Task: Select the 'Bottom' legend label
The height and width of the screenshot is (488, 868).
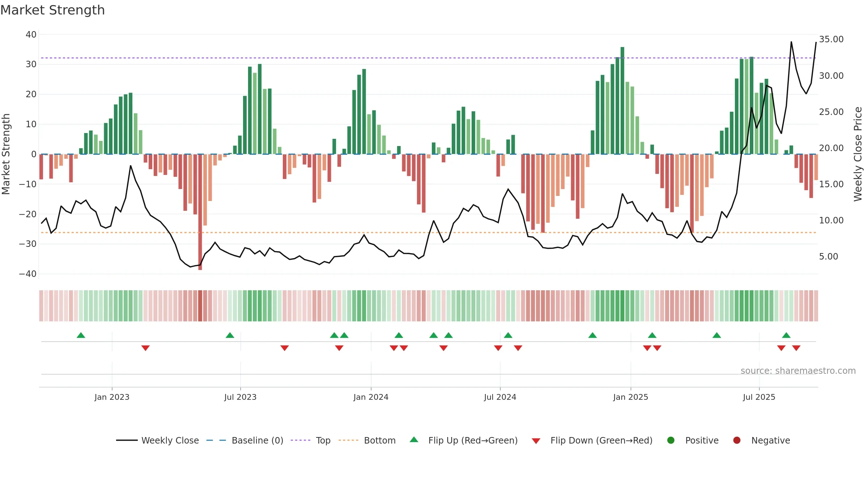Action: coord(380,441)
